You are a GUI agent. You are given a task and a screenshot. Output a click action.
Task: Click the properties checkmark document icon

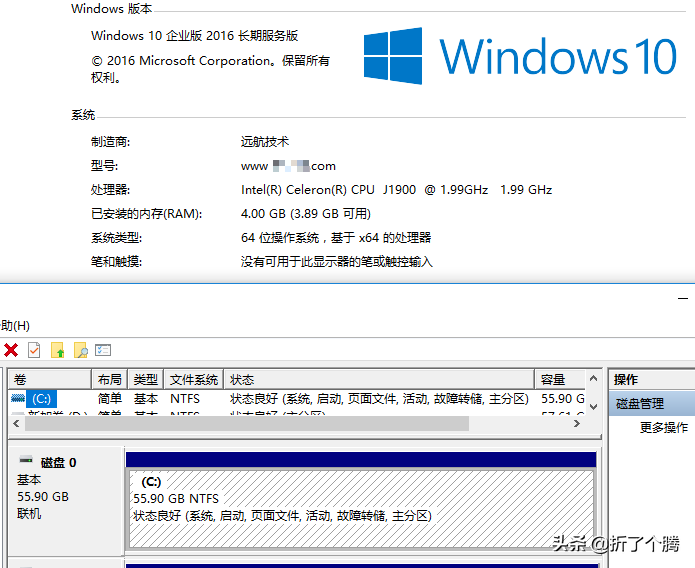click(34, 350)
